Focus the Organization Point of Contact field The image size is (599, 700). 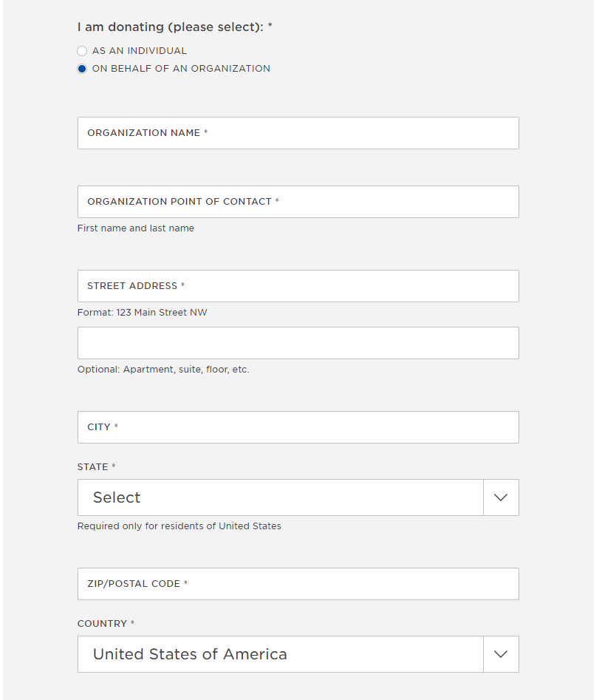tap(298, 202)
